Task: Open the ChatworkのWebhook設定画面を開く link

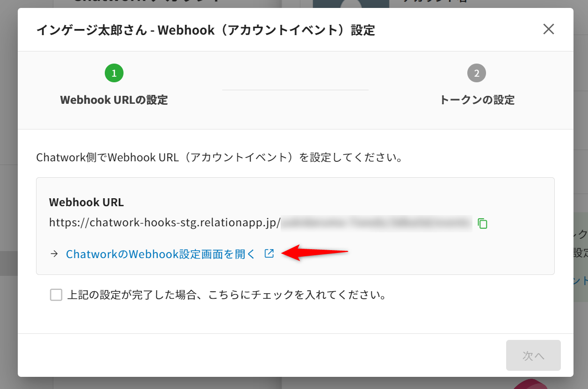Action: click(x=161, y=254)
